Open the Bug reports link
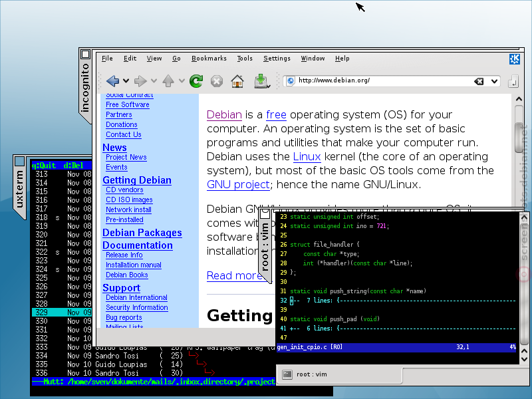This screenshot has width=532, height=399. pyautogui.click(x=124, y=318)
